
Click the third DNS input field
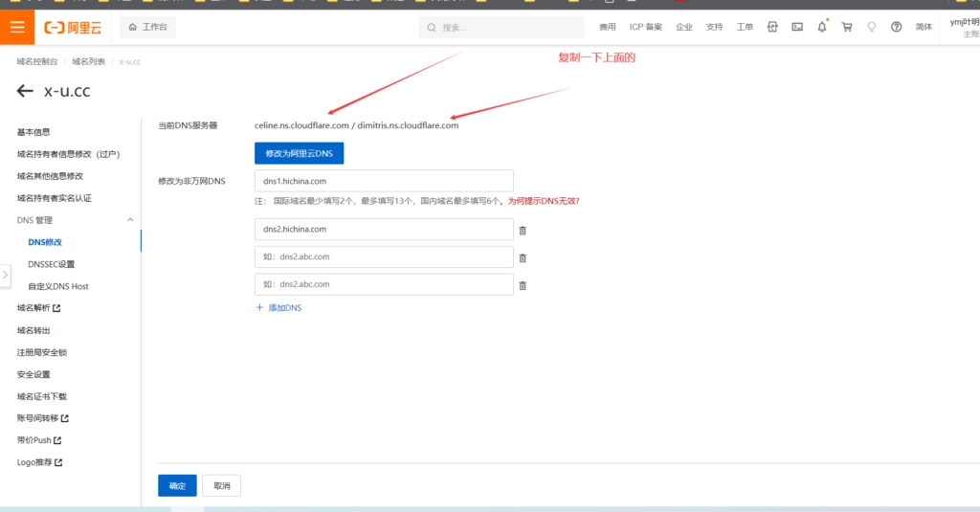tap(384, 256)
